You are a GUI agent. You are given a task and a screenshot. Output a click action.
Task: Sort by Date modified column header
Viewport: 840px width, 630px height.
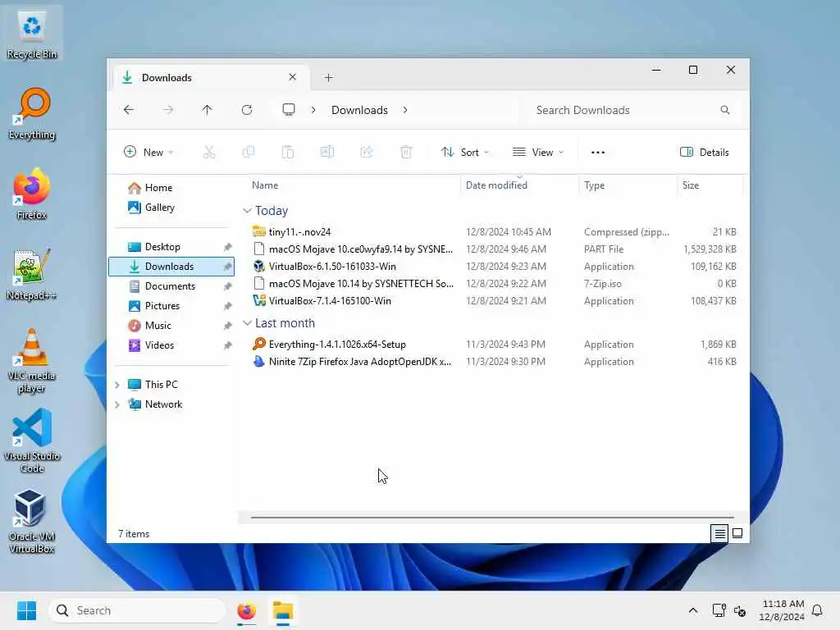tap(519, 185)
